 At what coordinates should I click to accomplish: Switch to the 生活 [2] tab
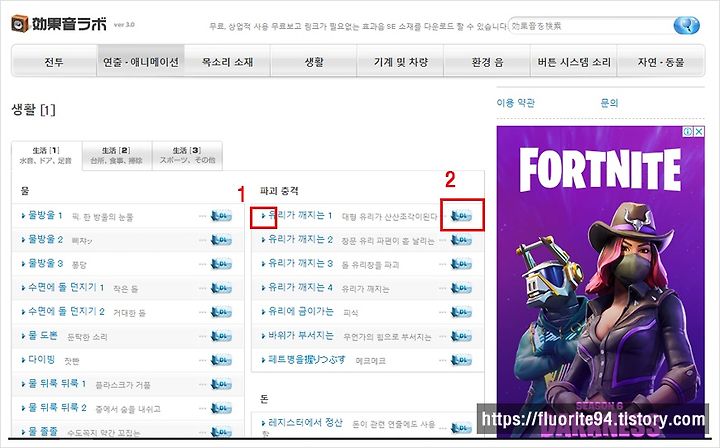coord(116,156)
